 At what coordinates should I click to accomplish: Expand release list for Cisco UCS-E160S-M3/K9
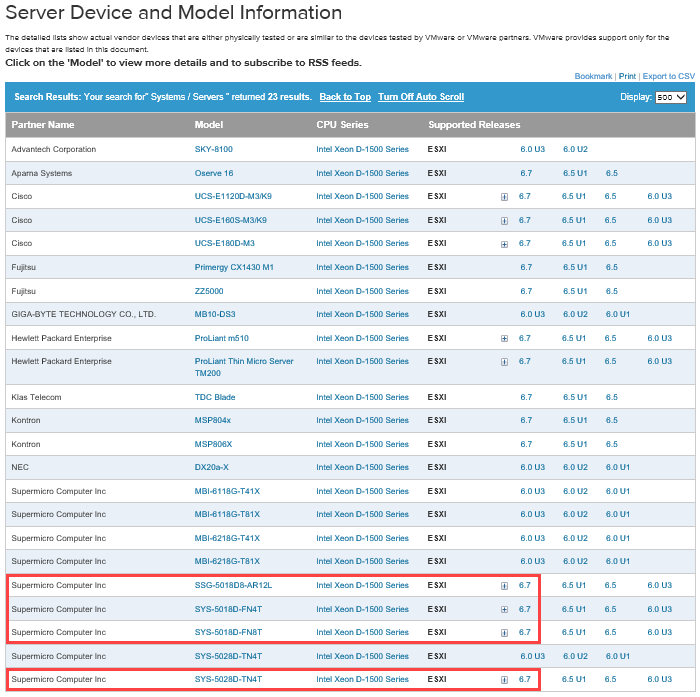tap(504, 221)
